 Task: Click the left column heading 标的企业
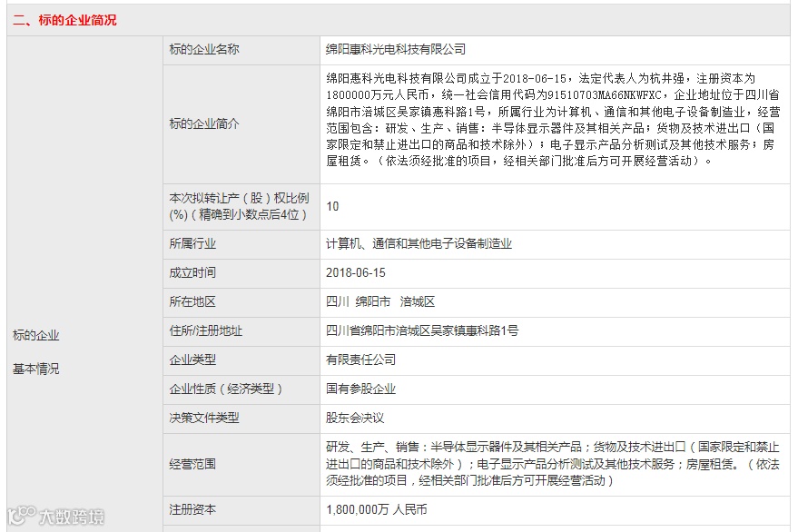tap(35, 336)
